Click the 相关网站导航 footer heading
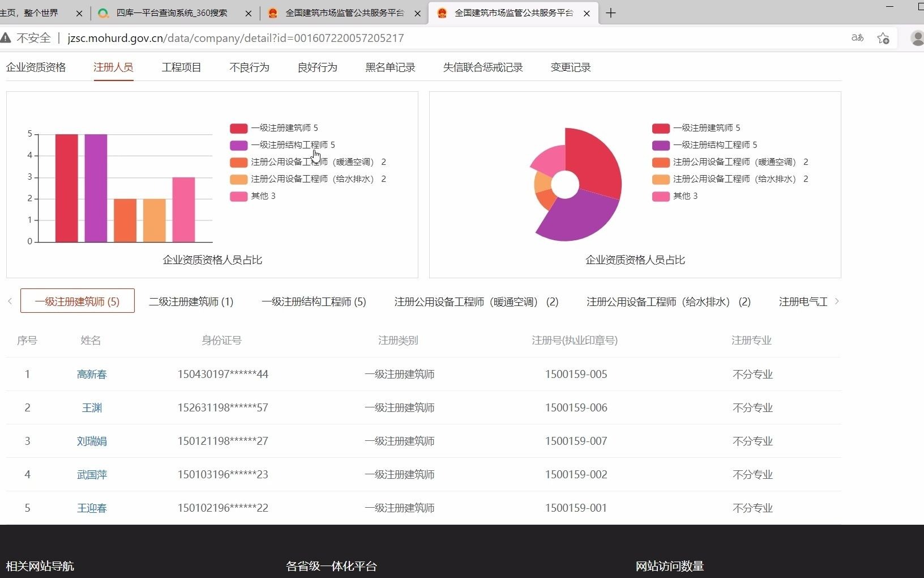This screenshot has height=578, width=924. (x=40, y=566)
